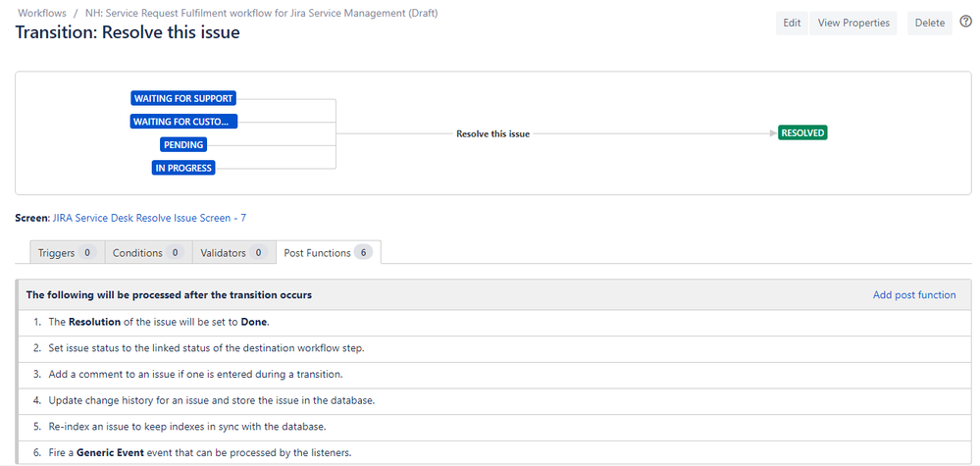Select the Post Functions tab
This screenshot has width=980, height=466.
328,253
